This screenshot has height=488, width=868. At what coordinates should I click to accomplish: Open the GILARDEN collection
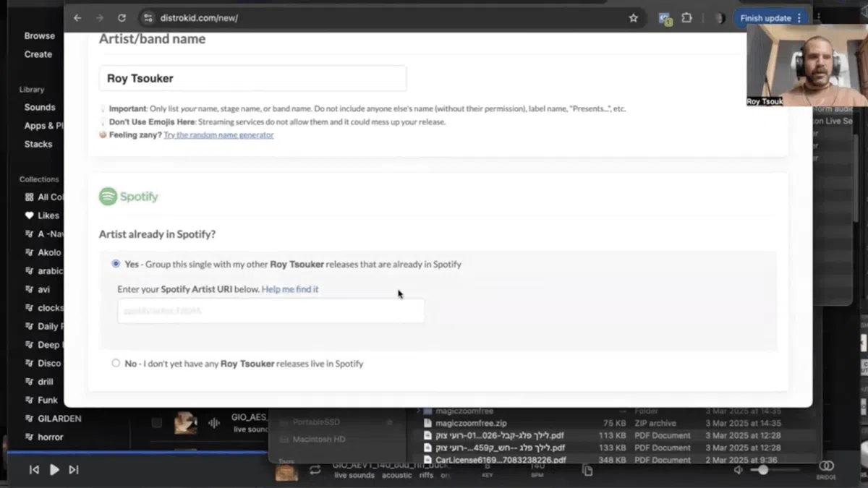point(53,419)
